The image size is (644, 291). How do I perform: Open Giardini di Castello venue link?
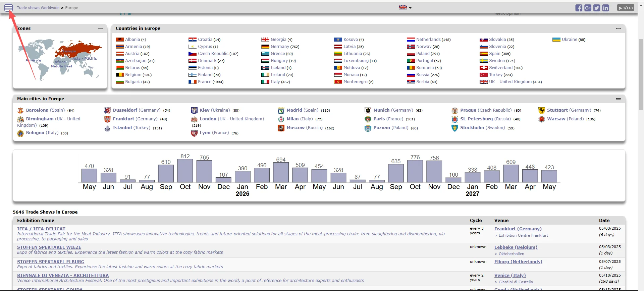coord(516,282)
